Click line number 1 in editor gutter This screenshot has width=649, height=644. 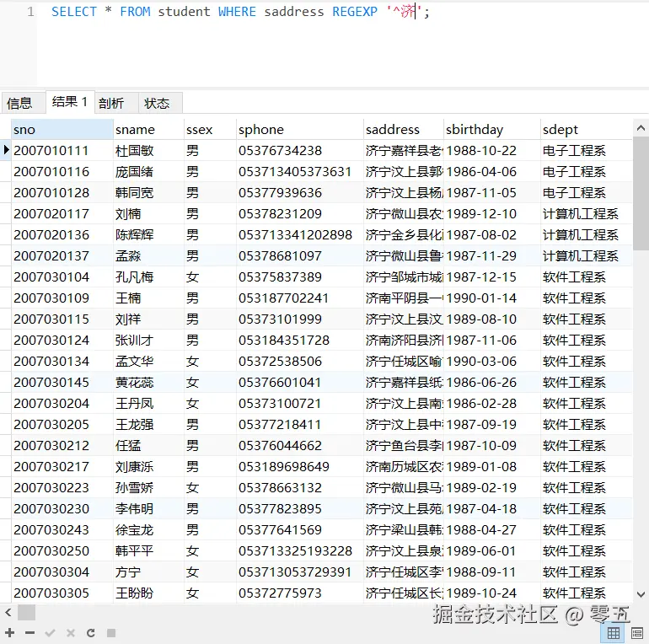point(30,12)
